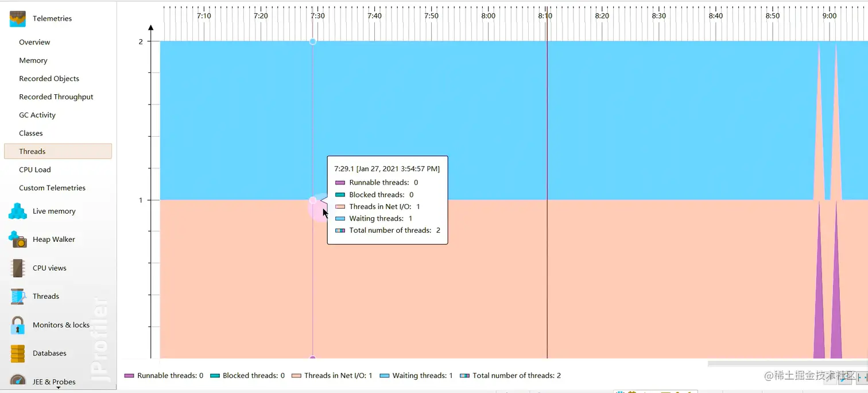This screenshot has width=868, height=393.
Task: Select Classes telemetry
Action: 31,133
